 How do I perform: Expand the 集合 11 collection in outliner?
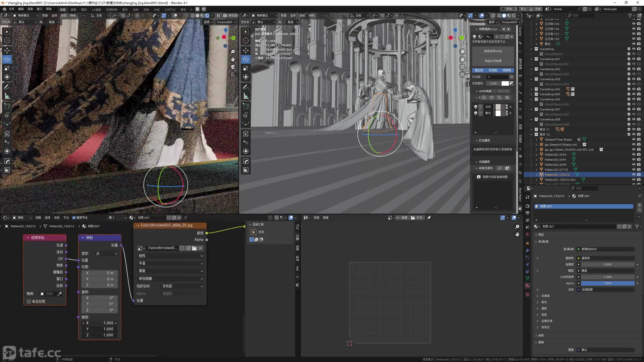pos(531,129)
